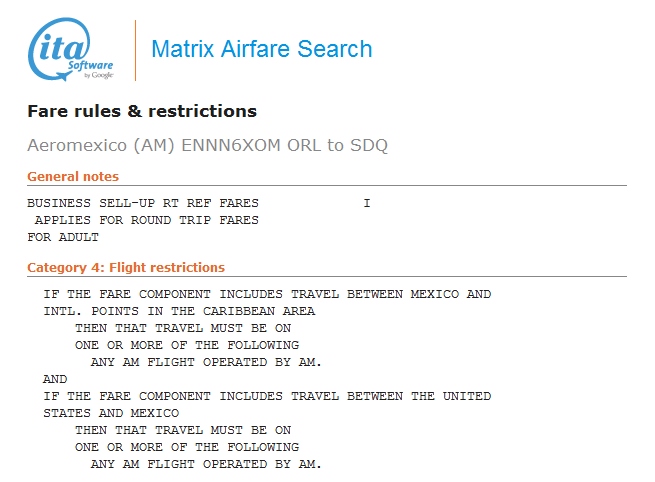655x482 pixels.
Task: Click the Category 4: Flight restrictions heading
Action: point(126,267)
